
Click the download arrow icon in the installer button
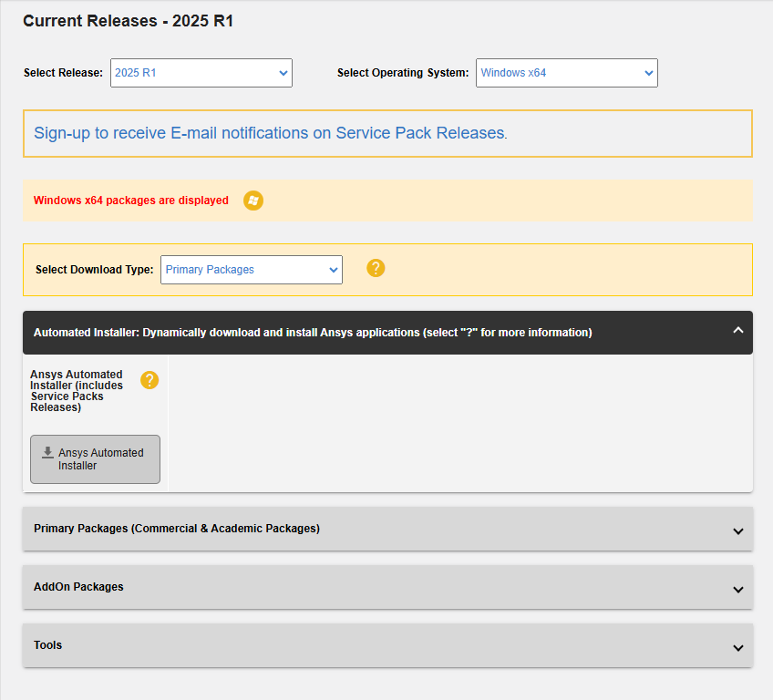tap(47, 452)
